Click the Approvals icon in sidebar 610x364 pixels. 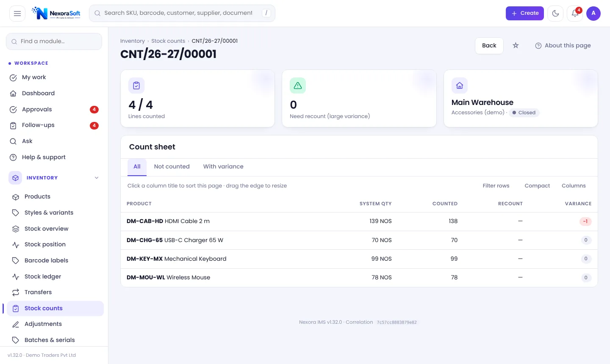click(x=13, y=110)
